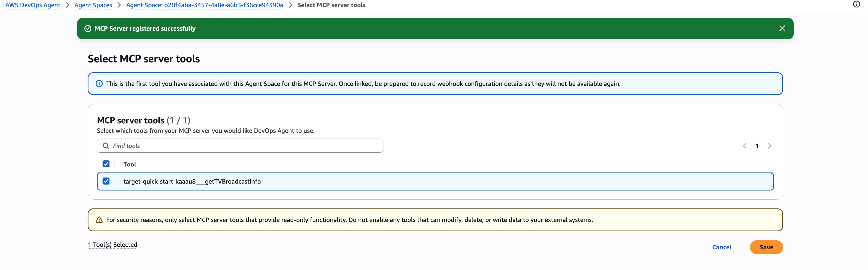
Task: Save the selected MCP server tools
Action: (766, 247)
